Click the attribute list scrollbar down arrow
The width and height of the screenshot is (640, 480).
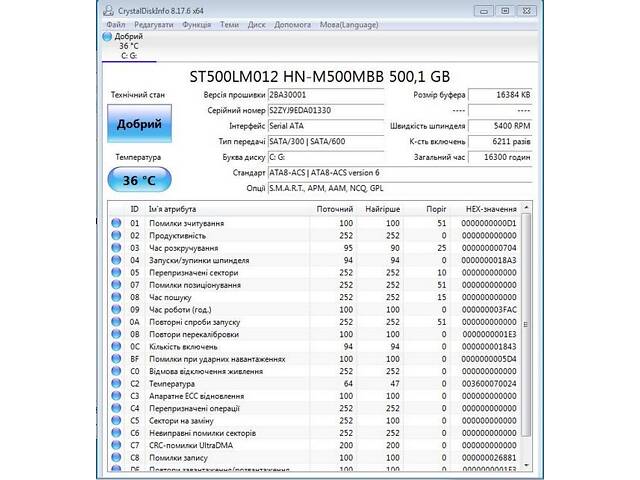pos(526,465)
